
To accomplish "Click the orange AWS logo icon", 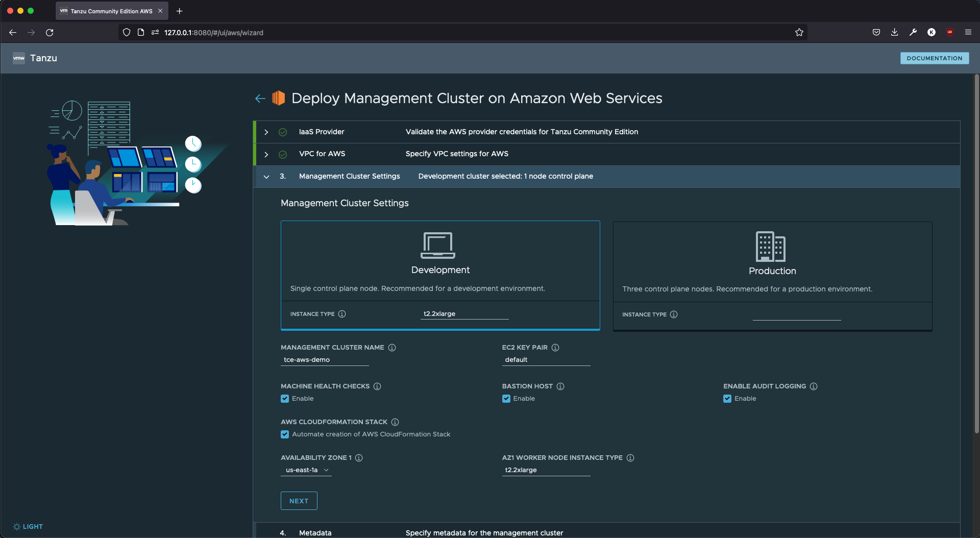I will (x=278, y=98).
